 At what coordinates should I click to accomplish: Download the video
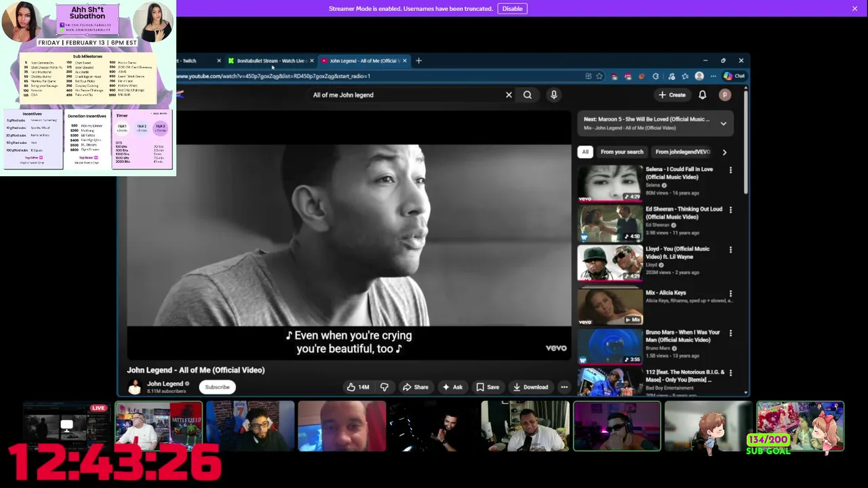pos(530,387)
